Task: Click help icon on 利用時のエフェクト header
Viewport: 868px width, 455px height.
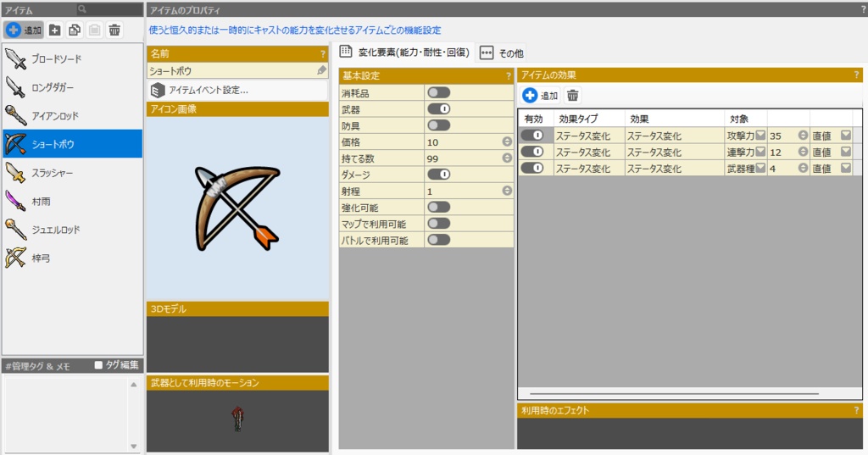Action: (x=856, y=410)
